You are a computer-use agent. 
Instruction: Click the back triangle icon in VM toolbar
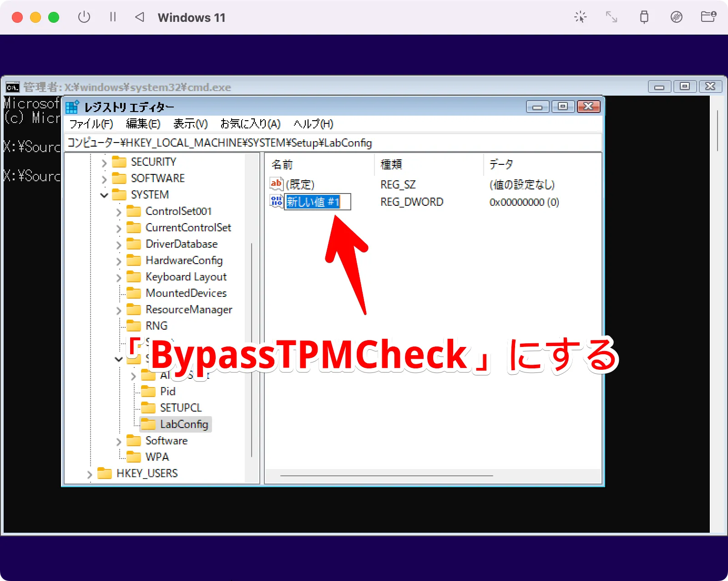point(140,17)
